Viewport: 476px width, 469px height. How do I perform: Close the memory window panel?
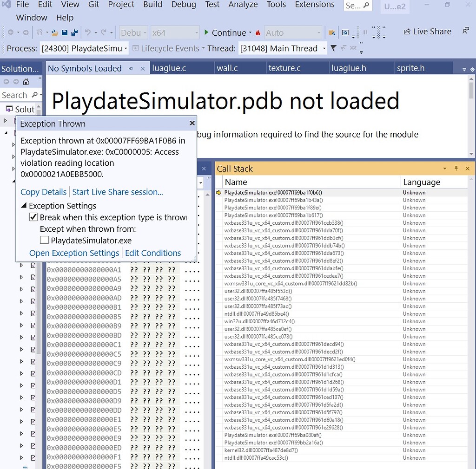pyautogui.click(x=204, y=169)
